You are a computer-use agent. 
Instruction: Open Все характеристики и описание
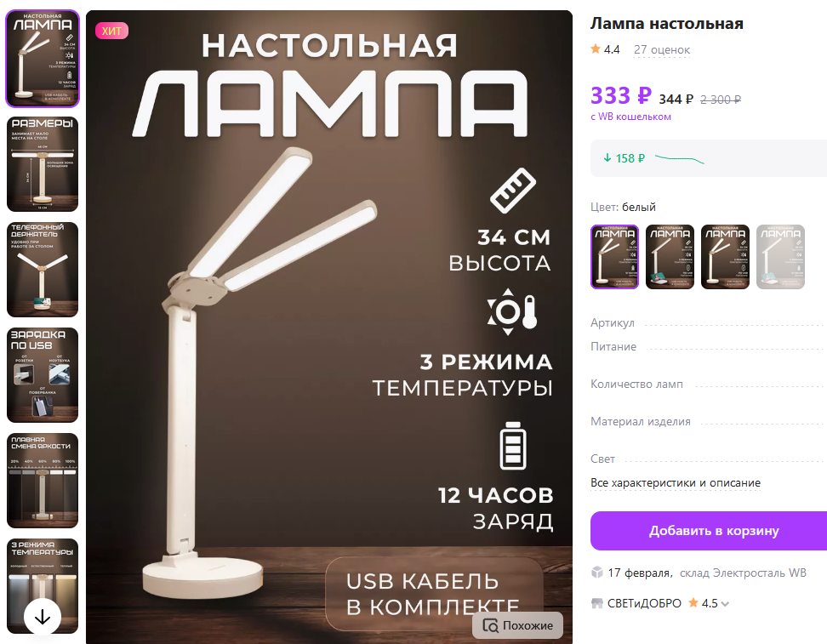point(675,482)
